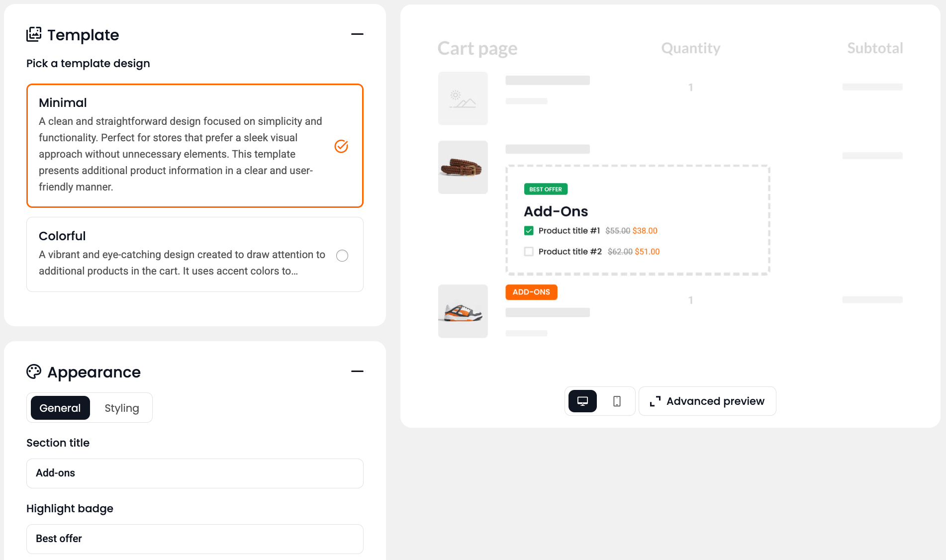The height and width of the screenshot is (560, 946).
Task: Click the Advanced preview expand arrows icon
Action: coord(655,401)
